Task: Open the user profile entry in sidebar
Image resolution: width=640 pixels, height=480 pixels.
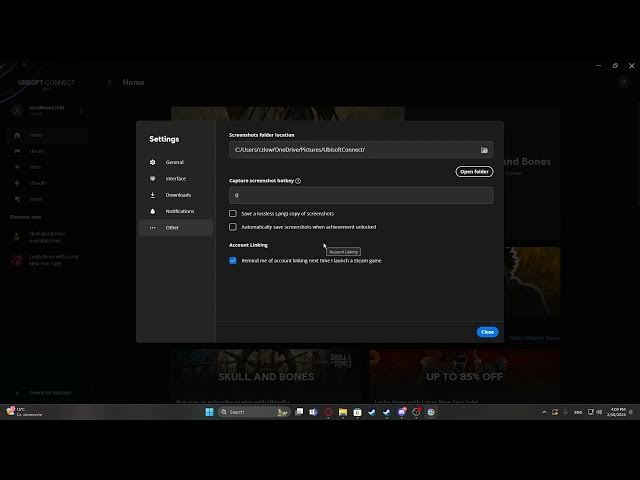Action: (48, 111)
